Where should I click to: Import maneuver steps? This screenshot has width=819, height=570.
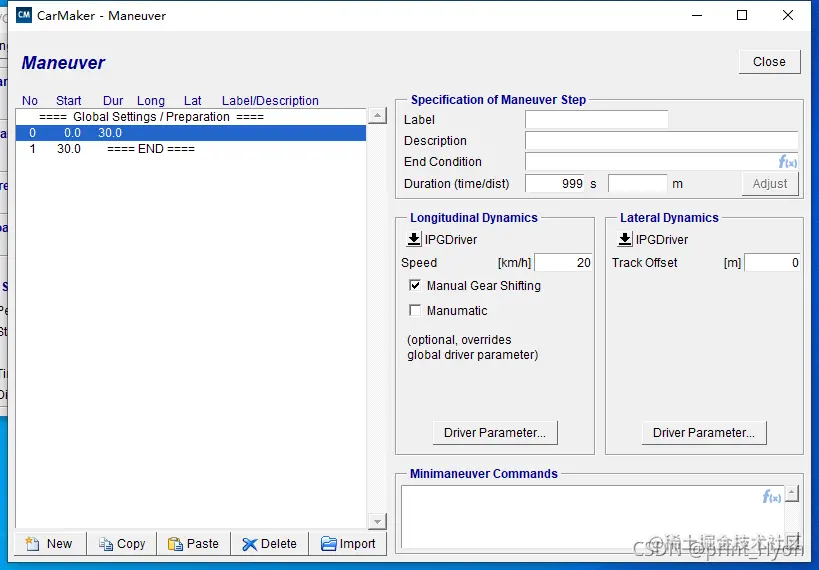click(x=348, y=544)
